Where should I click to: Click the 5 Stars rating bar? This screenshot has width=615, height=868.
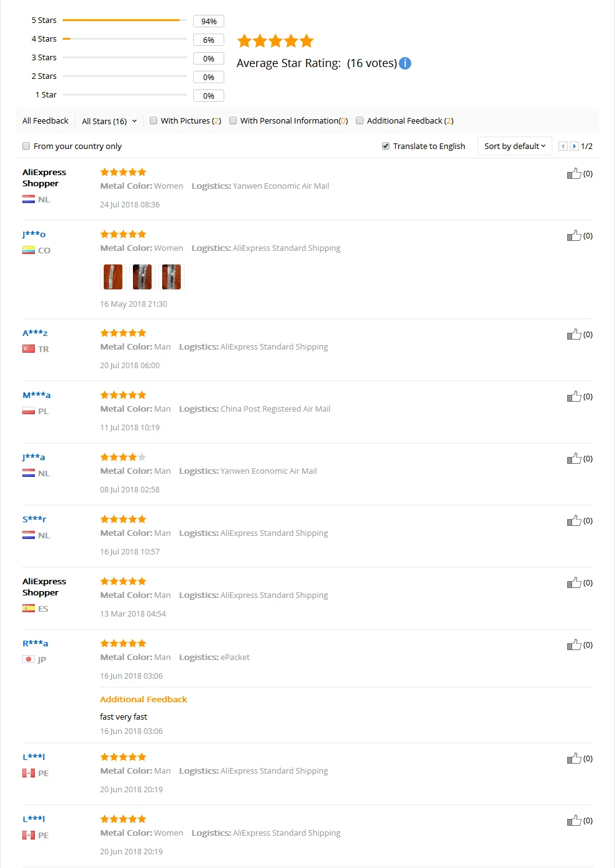click(125, 20)
